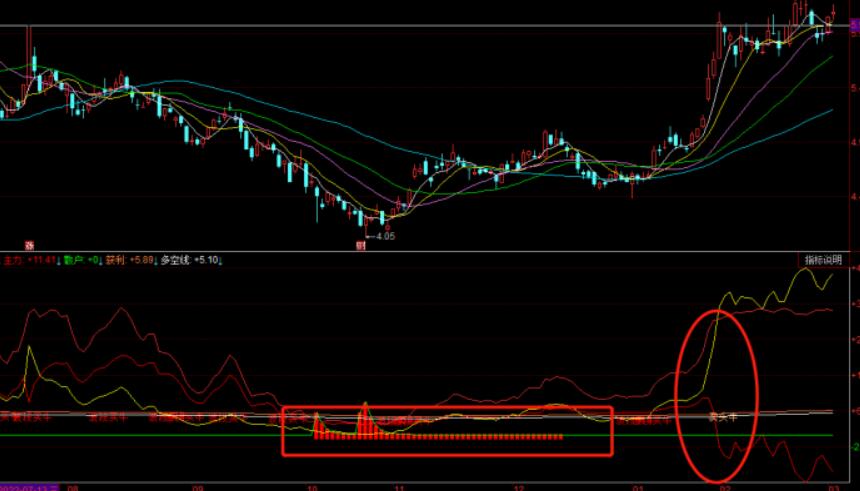Click the 09 month mark on time axis
The width and height of the screenshot is (860, 491).
tap(197, 487)
